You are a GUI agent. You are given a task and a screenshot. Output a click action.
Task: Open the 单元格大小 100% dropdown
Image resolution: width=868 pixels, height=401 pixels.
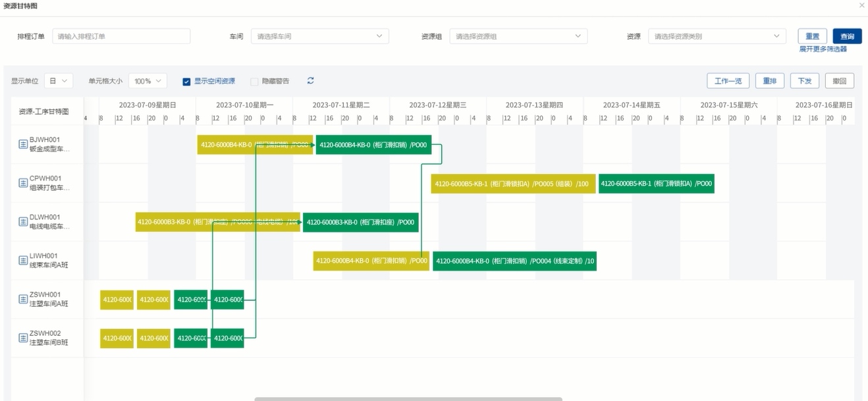pyautogui.click(x=148, y=81)
